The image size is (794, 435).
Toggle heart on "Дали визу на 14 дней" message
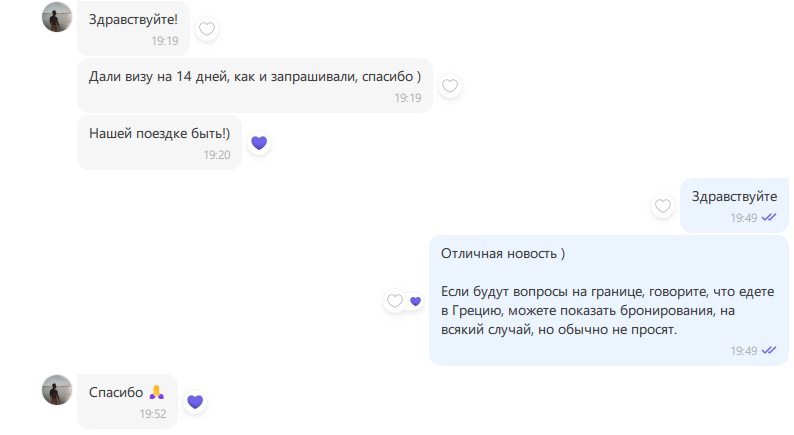point(450,86)
